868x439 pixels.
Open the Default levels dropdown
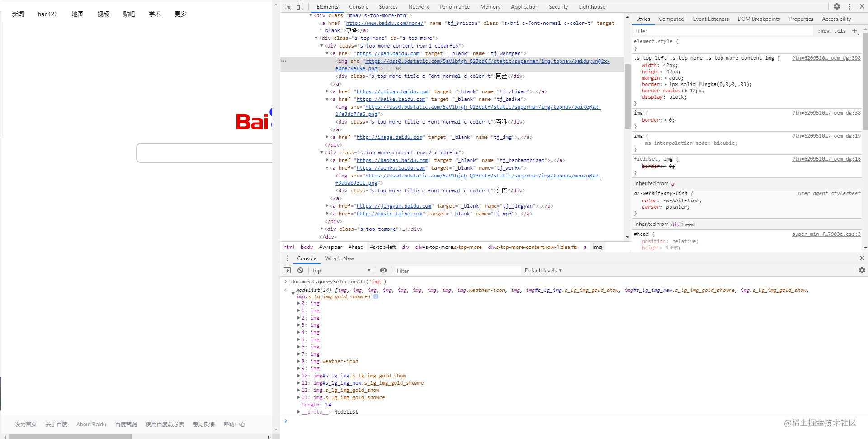coord(543,270)
